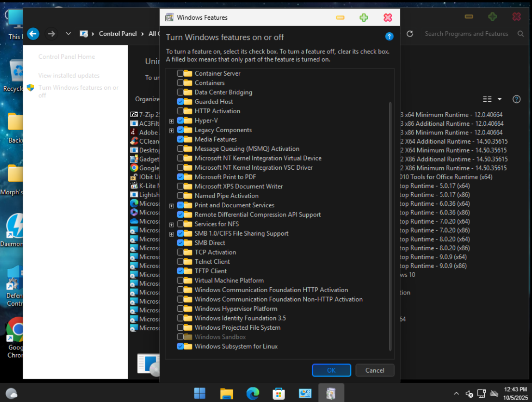Check the Virtual Machine Platform checkbox
The height and width of the screenshot is (402, 532).
click(180, 281)
